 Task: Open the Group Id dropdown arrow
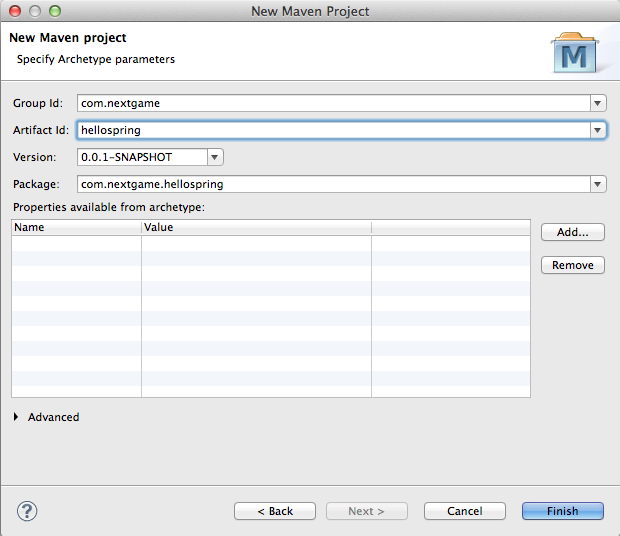coord(597,103)
